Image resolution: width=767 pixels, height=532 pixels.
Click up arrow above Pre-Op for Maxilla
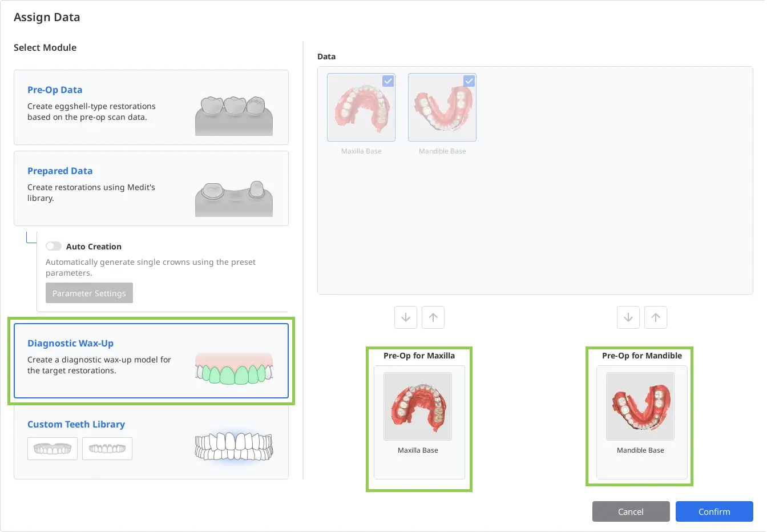[433, 317]
